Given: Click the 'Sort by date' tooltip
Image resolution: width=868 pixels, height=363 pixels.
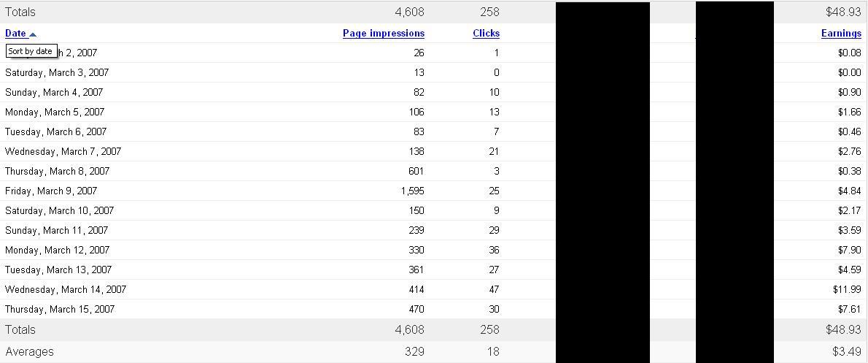Looking at the screenshot, I should point(31,51).
